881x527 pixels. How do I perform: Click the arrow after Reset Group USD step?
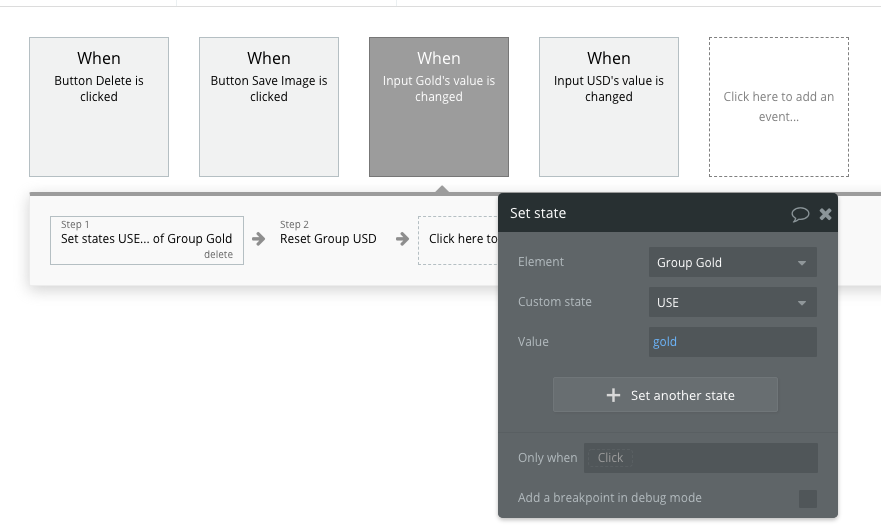pos(402,239)
